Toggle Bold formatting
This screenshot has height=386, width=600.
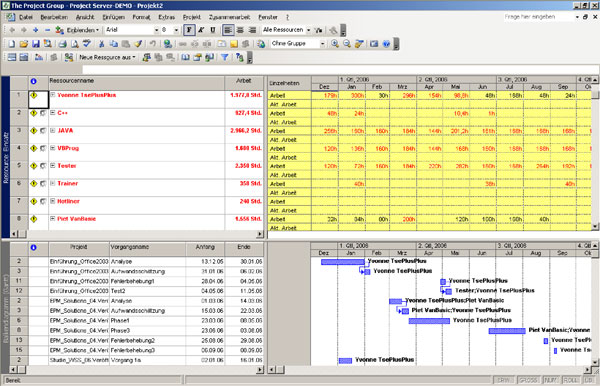click(189, 30)
